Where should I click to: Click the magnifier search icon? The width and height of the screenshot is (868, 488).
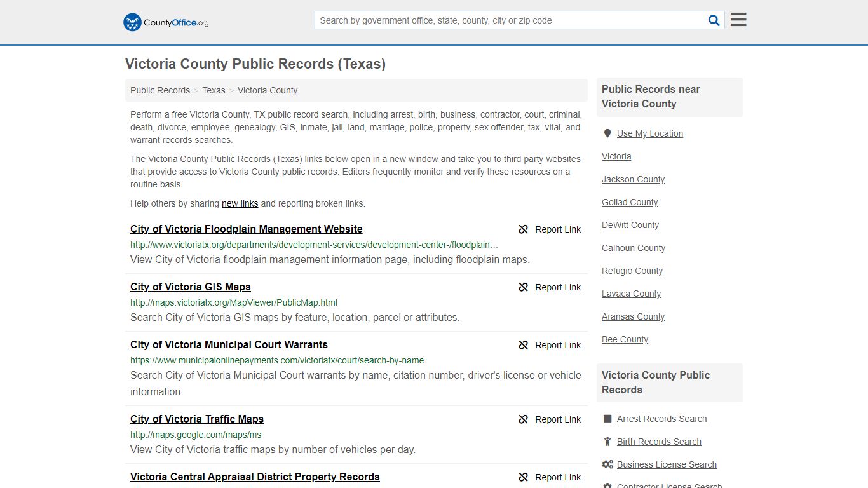(x=714, y=20)
